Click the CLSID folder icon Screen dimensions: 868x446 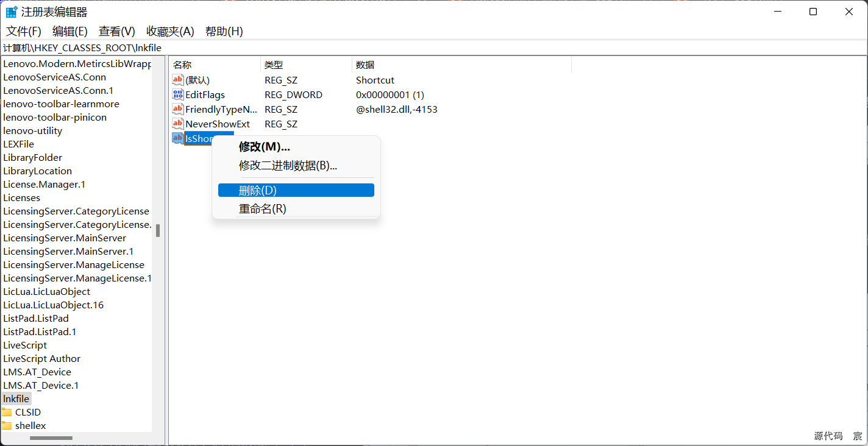7,412
